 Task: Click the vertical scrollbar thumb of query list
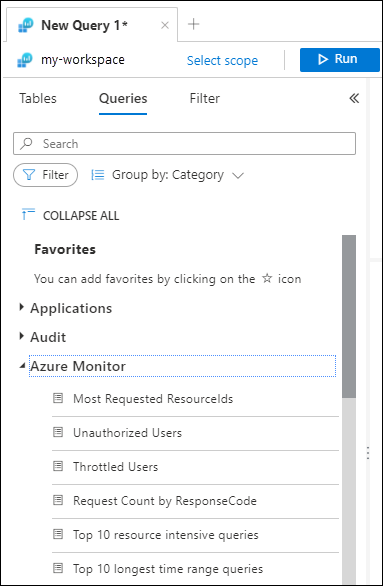(349, 316)
